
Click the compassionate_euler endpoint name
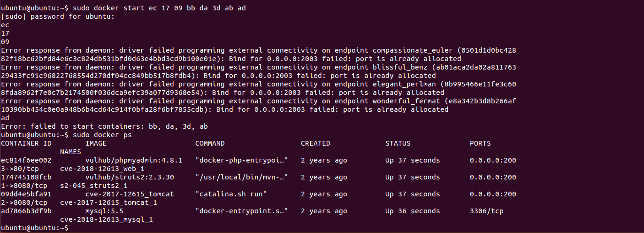pyautogui.click(x=413, y=51)
